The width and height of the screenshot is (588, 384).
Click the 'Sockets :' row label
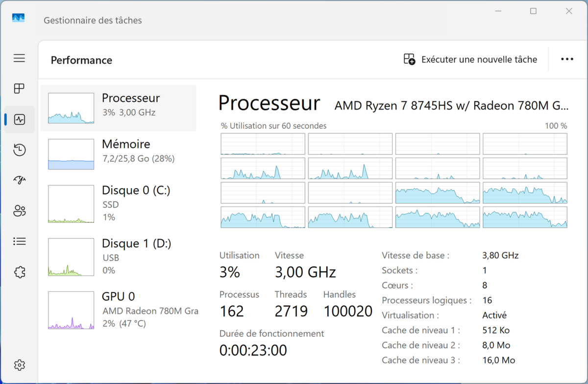[399, 270]
